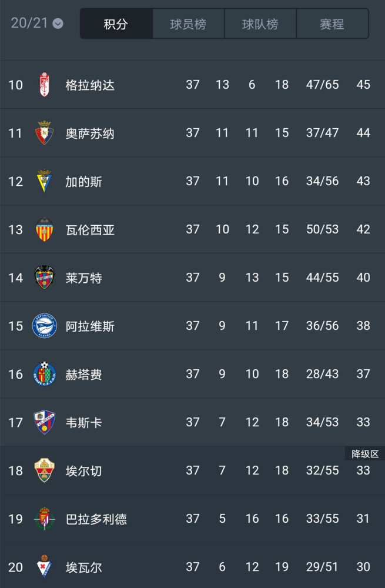Open the 赛程 tab
The width and height of the screenshot is (385, 588).
click(x=332, y=24)
